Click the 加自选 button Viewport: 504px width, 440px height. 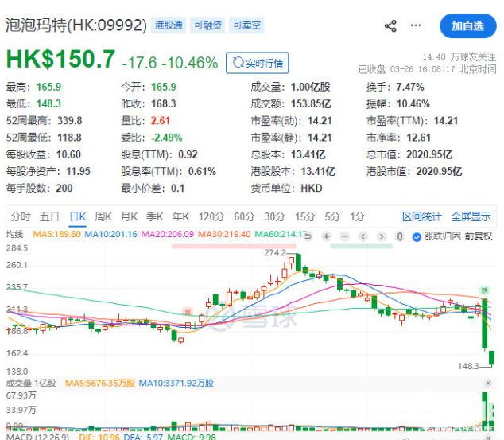(x=467, y=26)
